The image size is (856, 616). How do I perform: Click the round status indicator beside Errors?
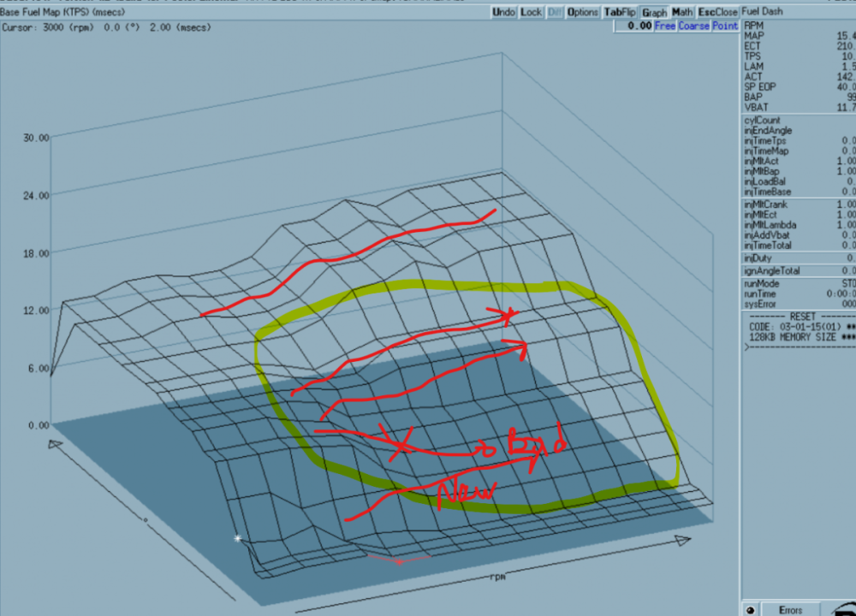coord(751,609)
